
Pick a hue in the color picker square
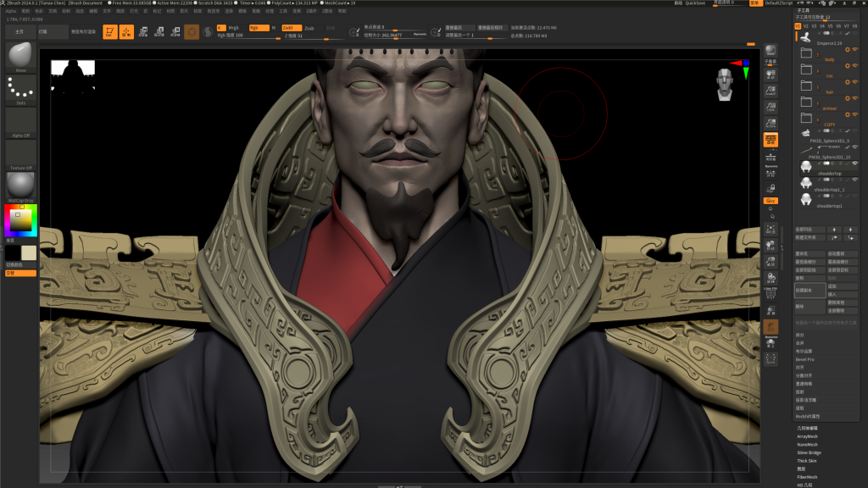[21, 220]
